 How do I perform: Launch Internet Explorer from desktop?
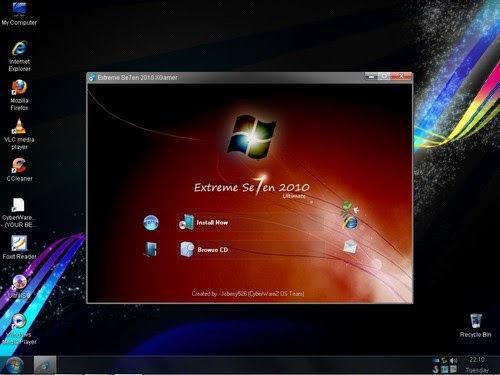(19, 56)
